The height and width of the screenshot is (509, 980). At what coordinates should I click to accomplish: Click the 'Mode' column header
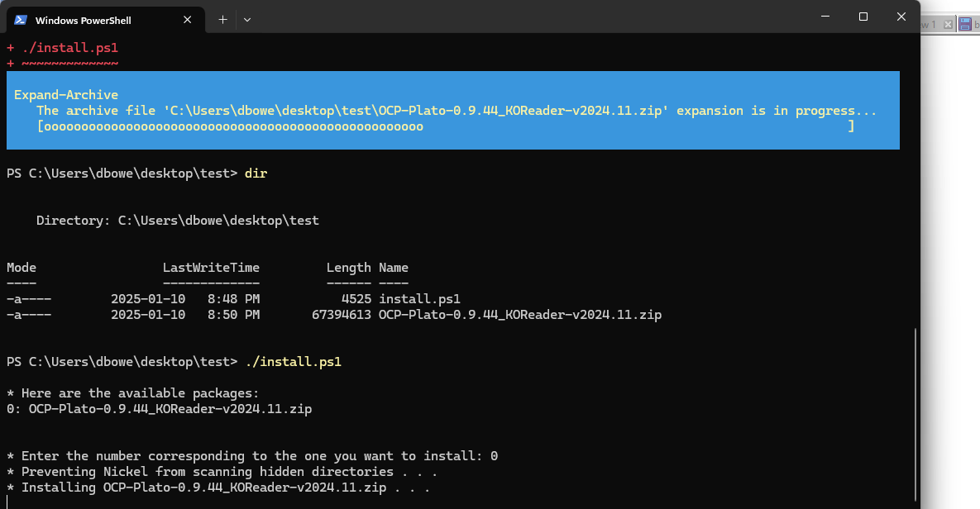click(x=22, y=267)
